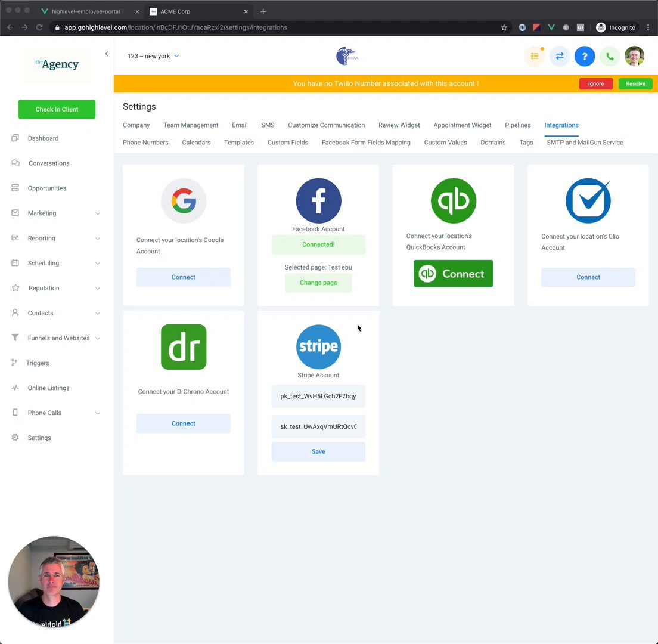Open Conversations chat bubble icon
Screen dimensions: 658x644
(x=15, y=163)
